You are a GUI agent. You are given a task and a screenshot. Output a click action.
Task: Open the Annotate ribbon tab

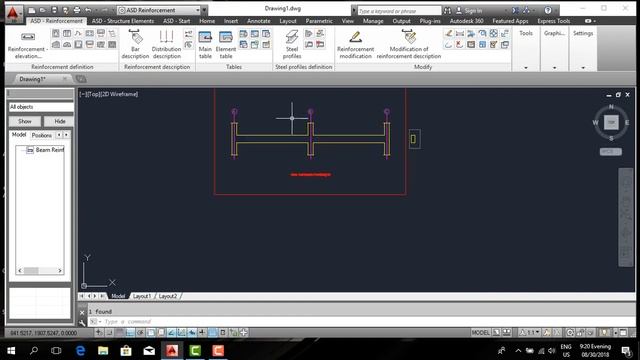click(258, 21)
